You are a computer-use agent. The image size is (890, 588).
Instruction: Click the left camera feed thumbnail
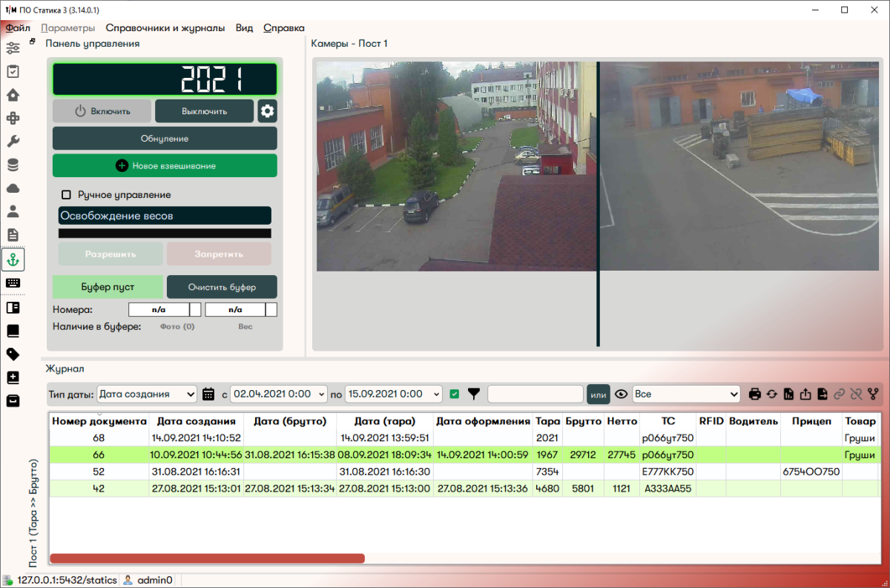coord(456,165)
